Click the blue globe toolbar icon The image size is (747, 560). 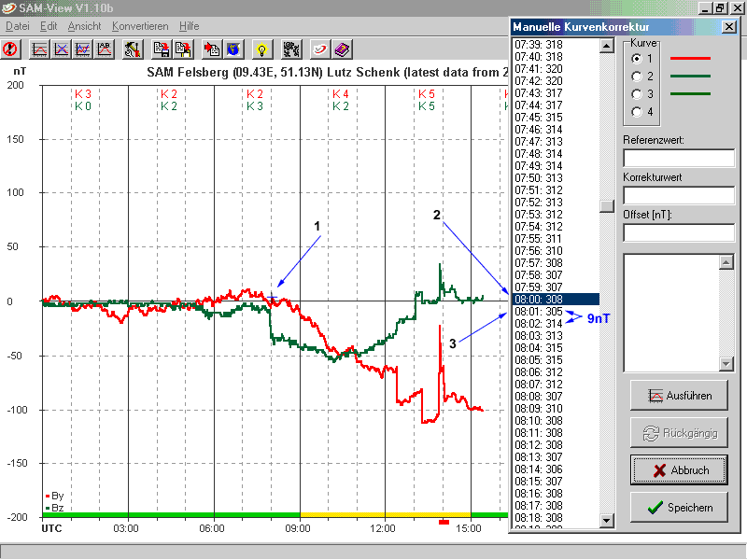(x=233, y=49)
